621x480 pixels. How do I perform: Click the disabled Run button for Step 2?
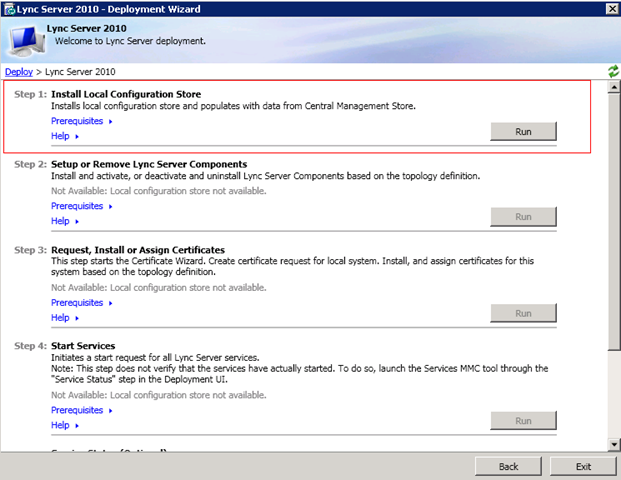[x=523, y=217]
